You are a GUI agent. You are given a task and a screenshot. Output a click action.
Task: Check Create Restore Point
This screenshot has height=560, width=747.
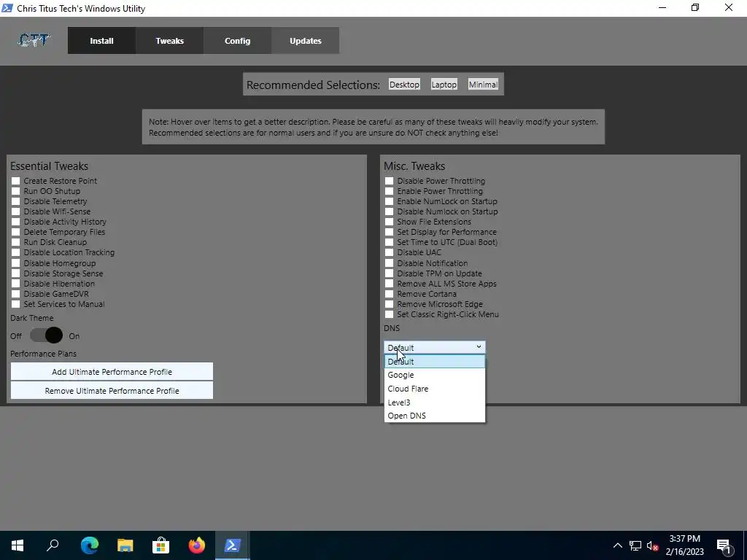point(16,181)
